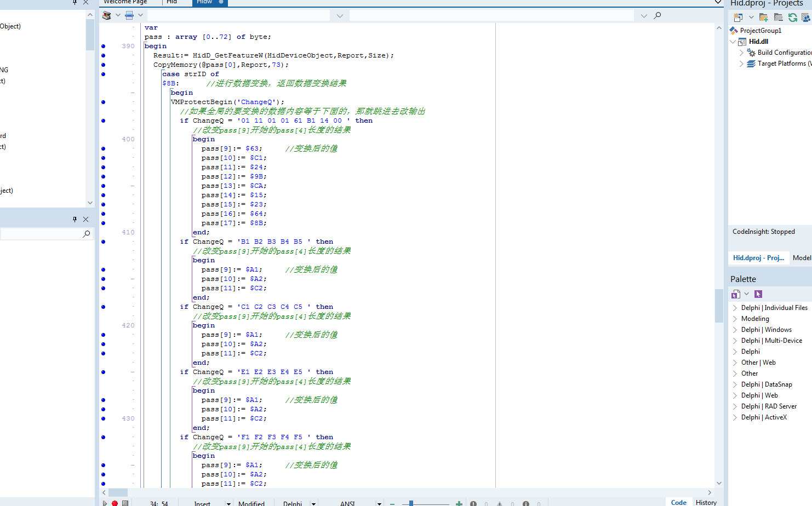The width and height of the screenshot is (812, 506).
Task: Expand Delphi | Individual Files palette group
Action: coord(735,308)
